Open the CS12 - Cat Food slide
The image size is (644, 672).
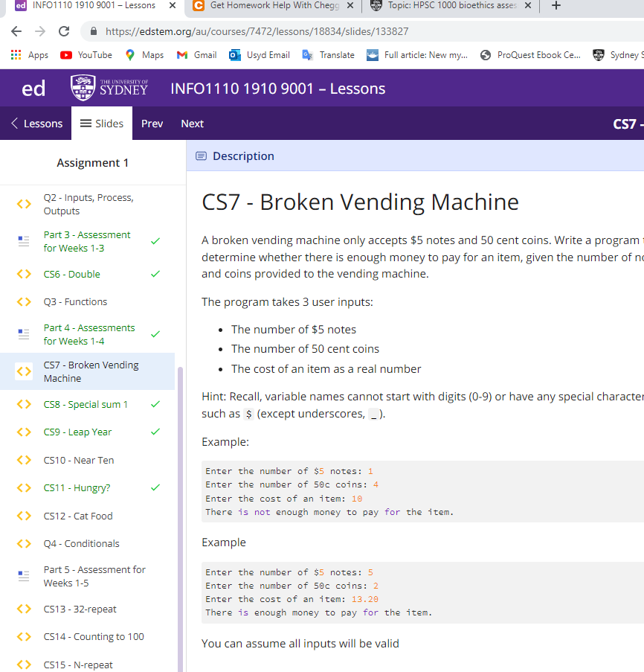point(87,516)
